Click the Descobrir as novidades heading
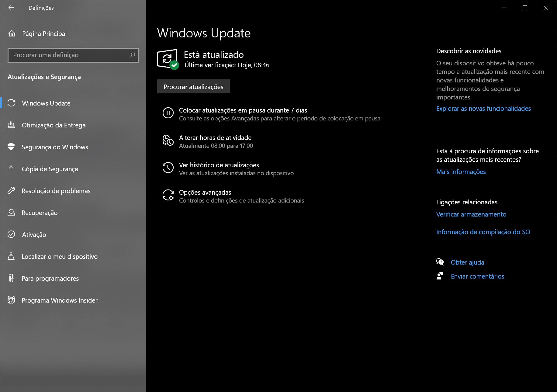Screen dimensions: 557x392 pyautogui.click(x=469, y=51)
